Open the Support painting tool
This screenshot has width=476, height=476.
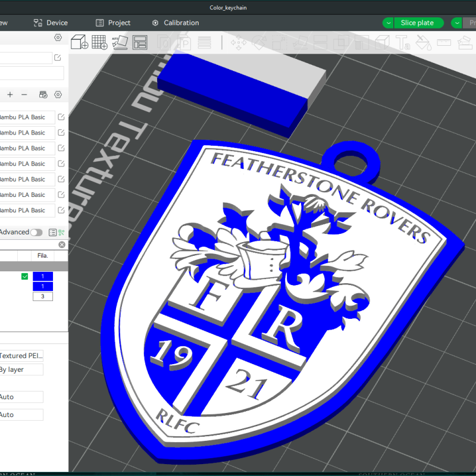click(362, 42)
